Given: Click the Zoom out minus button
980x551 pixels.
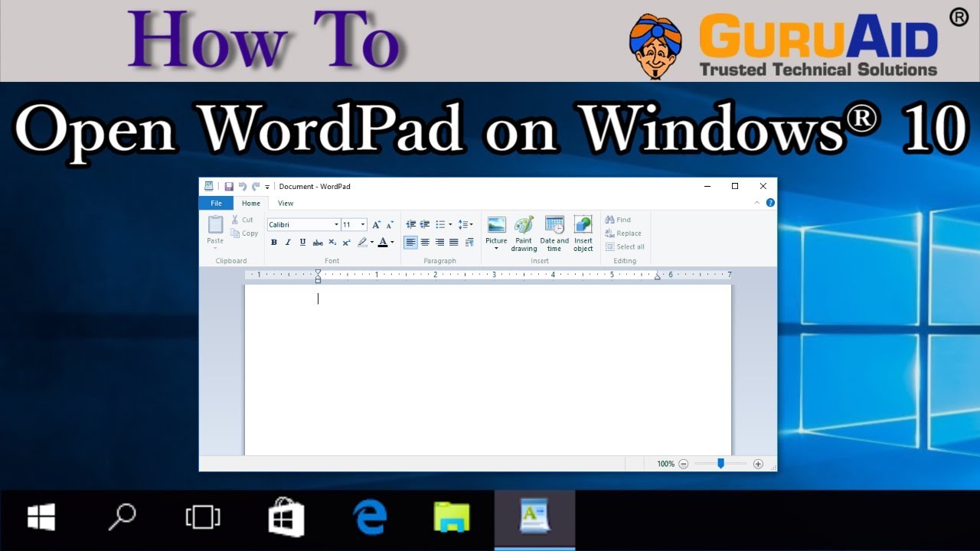Looking at the screenshot, I should click(684, 464).
